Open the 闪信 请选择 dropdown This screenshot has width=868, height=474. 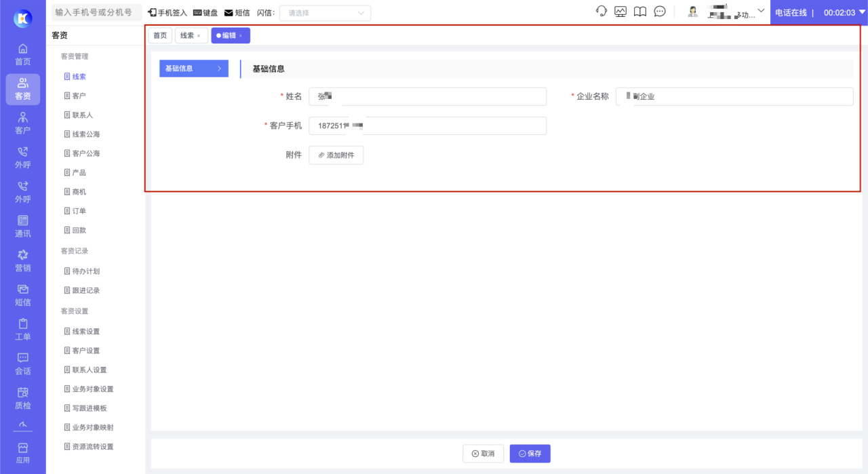tap(325, 13)
